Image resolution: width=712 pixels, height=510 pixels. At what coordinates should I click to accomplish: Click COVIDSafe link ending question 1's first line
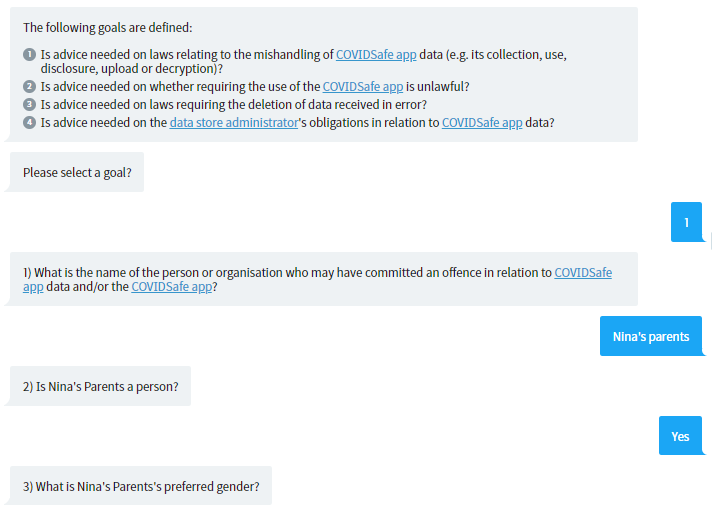(x=583, y=272)
